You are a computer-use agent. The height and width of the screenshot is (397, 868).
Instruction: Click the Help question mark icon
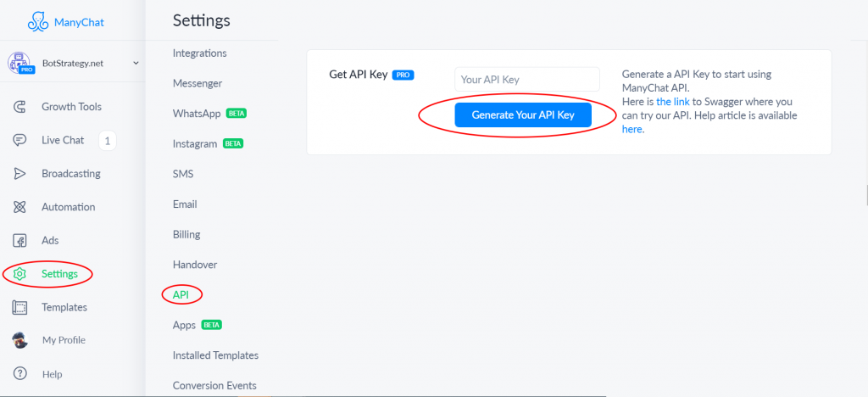point(20,374)
